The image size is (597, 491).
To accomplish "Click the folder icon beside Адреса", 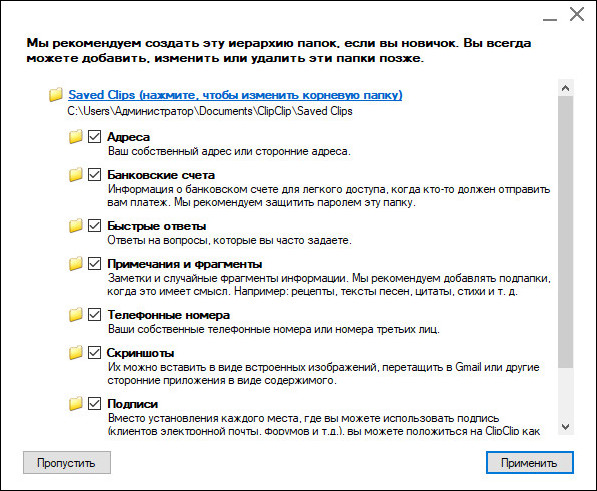I will [x=75, y=136].
